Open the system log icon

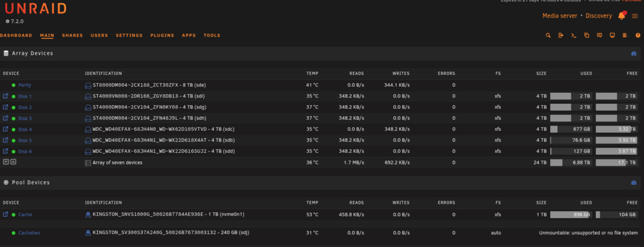pos(625,35)
